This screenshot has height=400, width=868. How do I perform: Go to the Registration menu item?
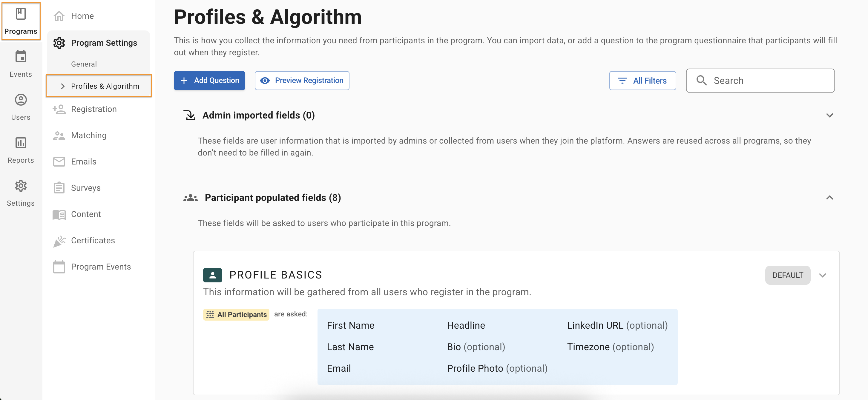[94, 109]
